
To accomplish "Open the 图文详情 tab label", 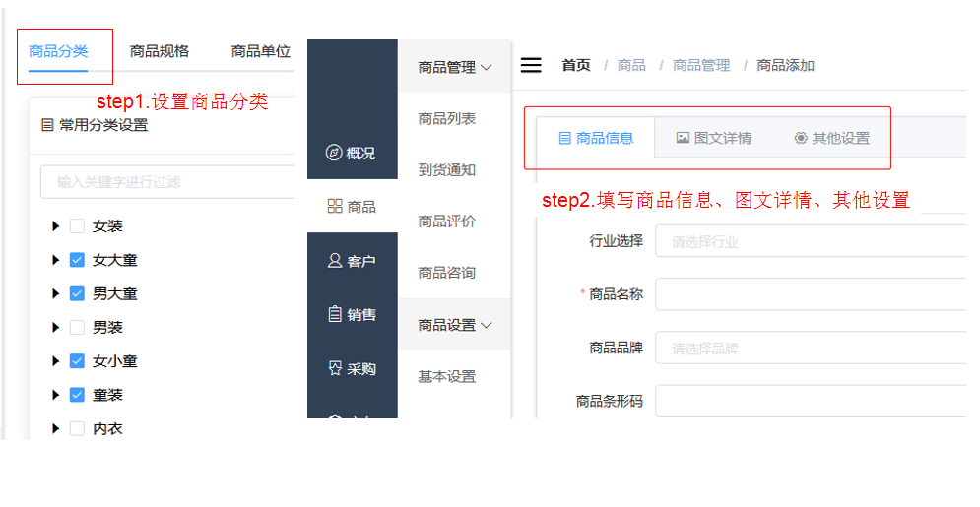I will click(723, 138).
